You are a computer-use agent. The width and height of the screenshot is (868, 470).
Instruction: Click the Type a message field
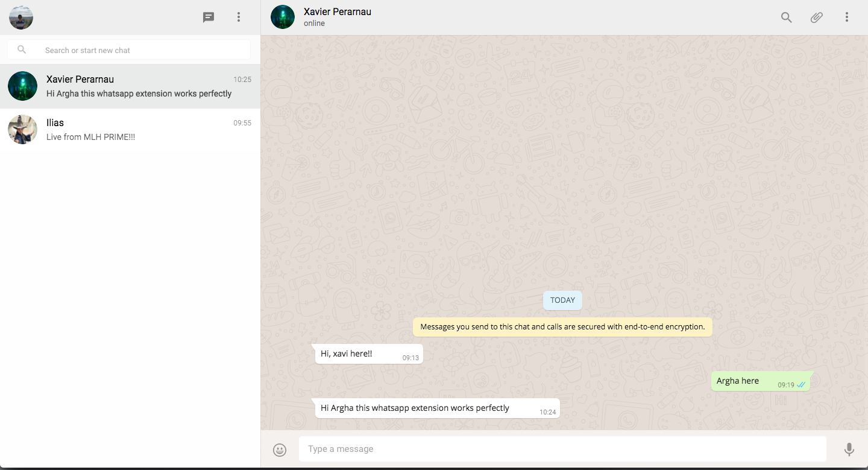(562, 449)
